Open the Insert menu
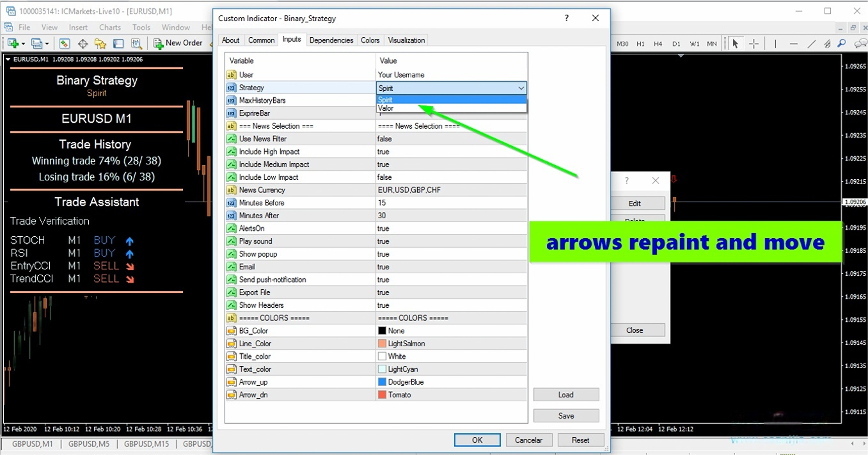Viewport: 868px width, 455px height. [x=78, y=28]
